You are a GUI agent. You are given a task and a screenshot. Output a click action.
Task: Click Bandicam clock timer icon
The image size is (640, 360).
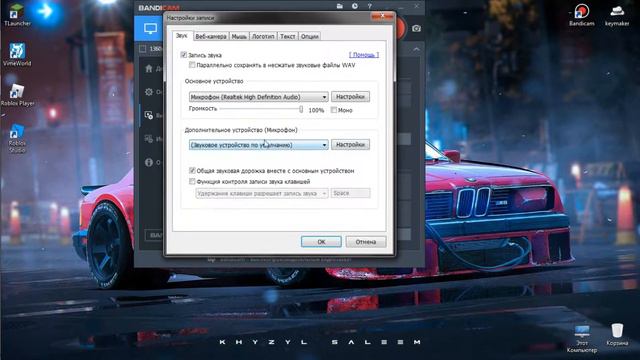pos(355,6)
